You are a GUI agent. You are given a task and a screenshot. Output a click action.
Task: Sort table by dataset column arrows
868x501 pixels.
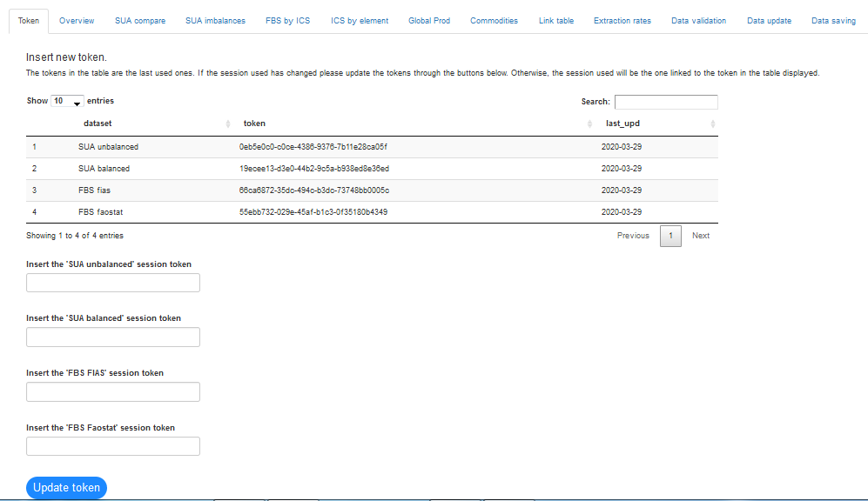[x=228, y=124]
